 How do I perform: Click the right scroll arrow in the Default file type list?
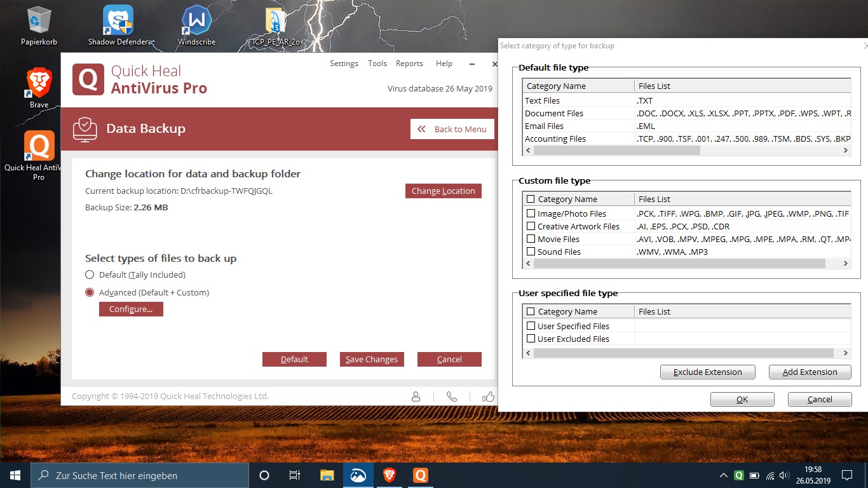846,151
